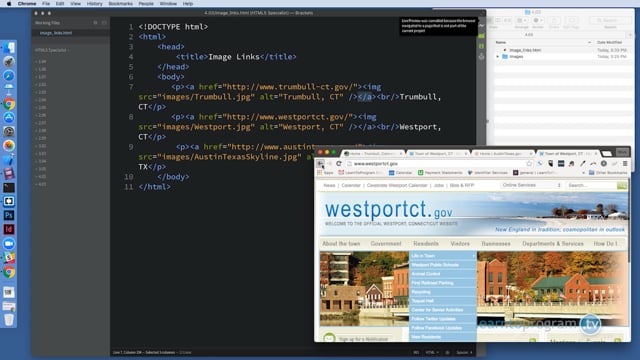Image resolution: width=640 pixels, height=360 pixels.
Task: Open the Trash in the dock
Action: point(9,320)
